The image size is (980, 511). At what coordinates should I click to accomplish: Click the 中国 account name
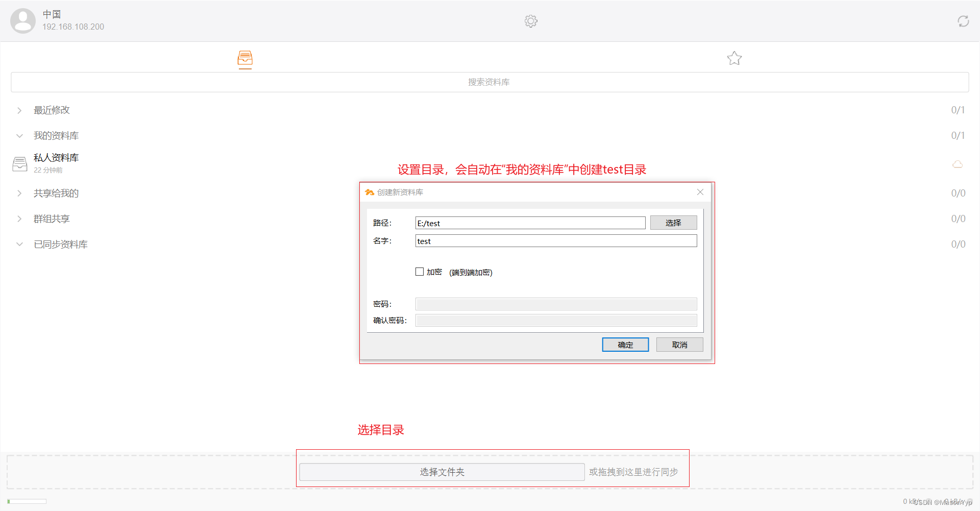pyautogui.click(x=52, y=14)
